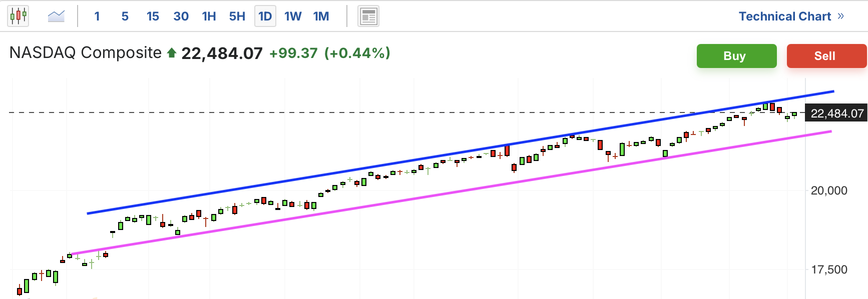Click the 20,000 price axis label
This screenshot has width=868, height=299.
coord(829,190)
